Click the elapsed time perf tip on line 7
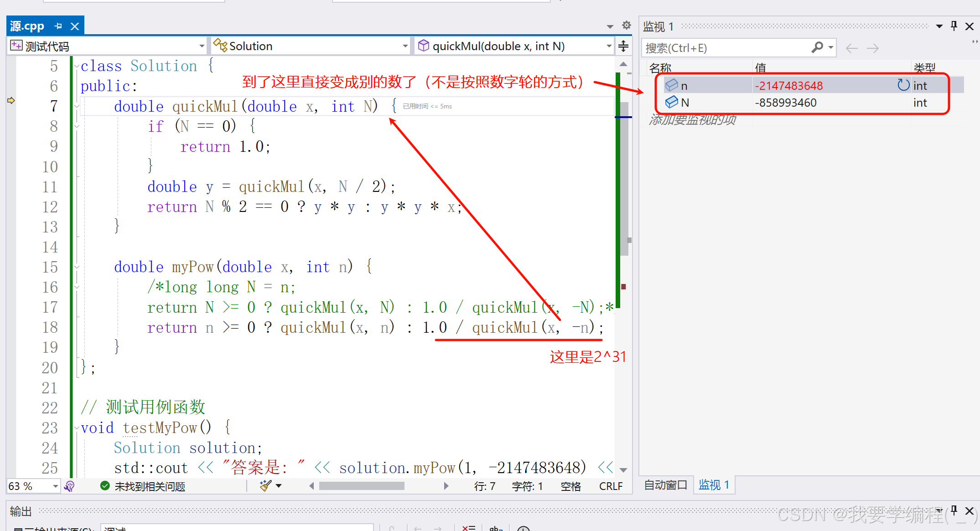 (x=427, y=106)
